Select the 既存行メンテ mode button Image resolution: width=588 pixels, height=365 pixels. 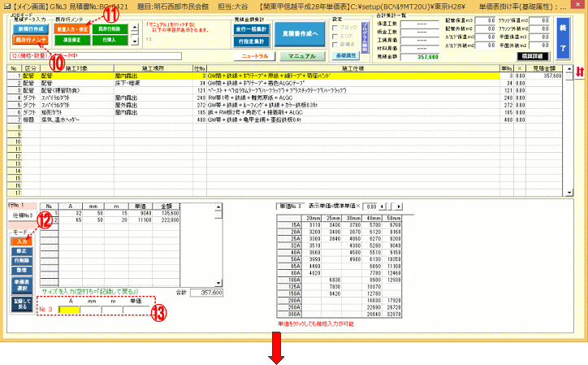25,39
